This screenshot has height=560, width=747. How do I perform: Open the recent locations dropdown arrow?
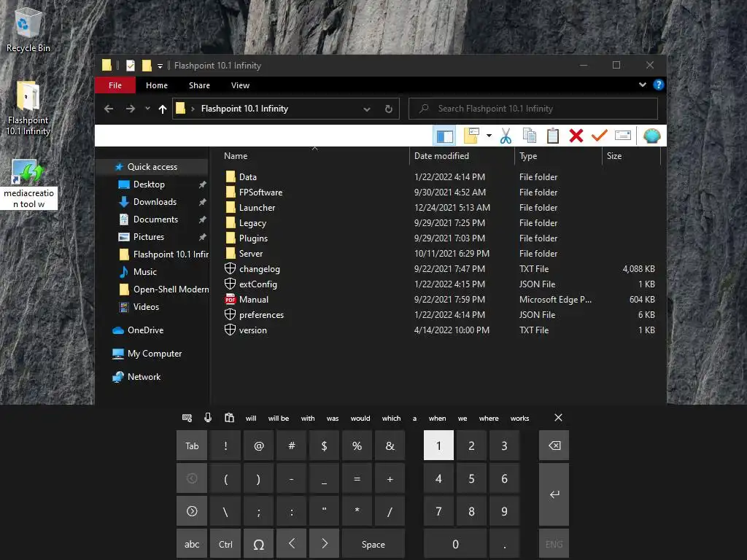(147, 109)
